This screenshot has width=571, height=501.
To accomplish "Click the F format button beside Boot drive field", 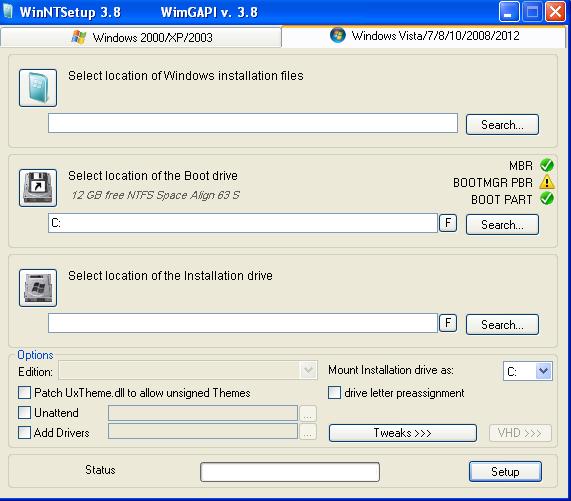I will tap(448, 223).
